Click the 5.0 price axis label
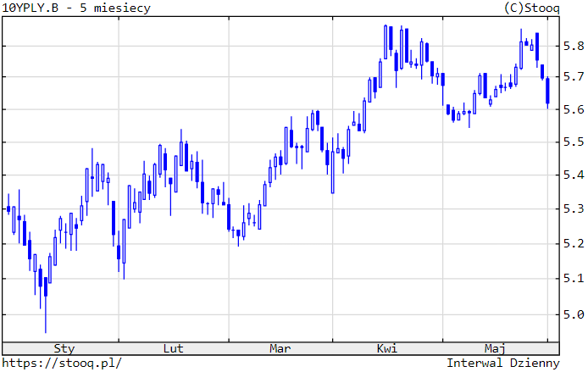Screen dimensions: 588x372 click(x=574, y=314)
